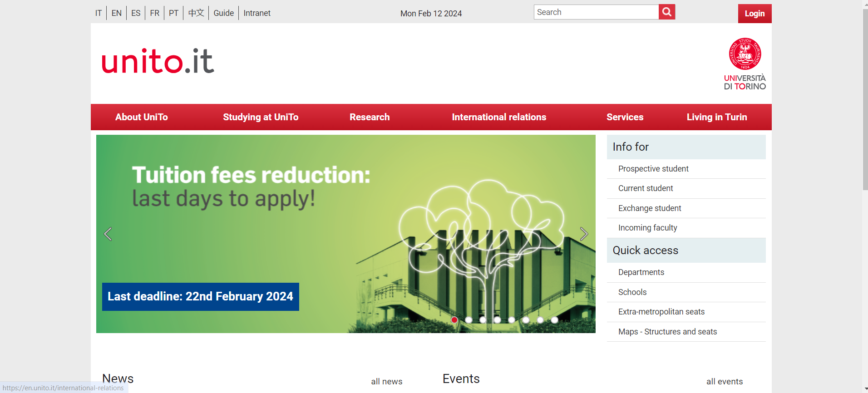Switch language to Chinese 中文
868x393 pixels.
click(x=196, y=13)
